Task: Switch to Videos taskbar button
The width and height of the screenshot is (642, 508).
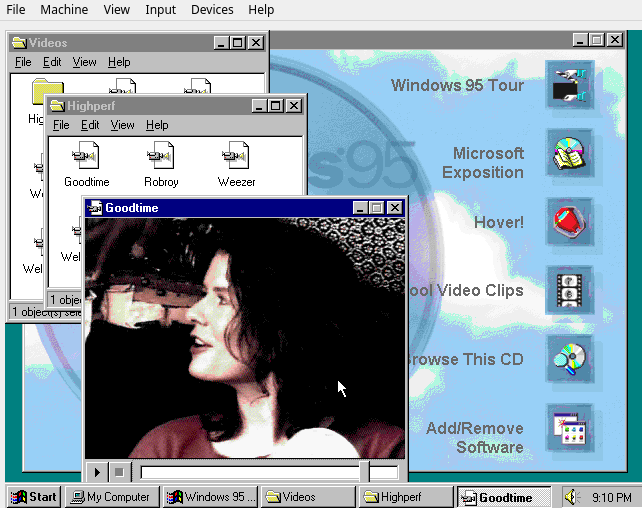Action: (x=308, y=497)
